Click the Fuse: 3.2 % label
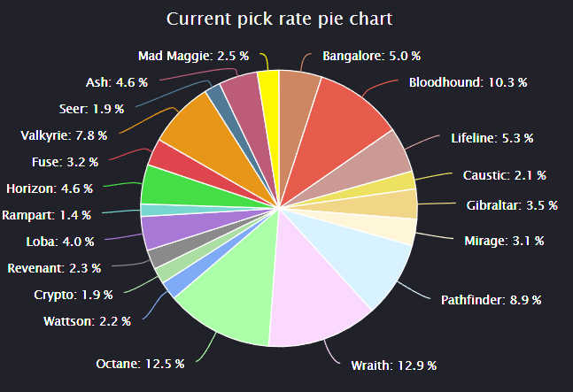 (x=65, y=162)
